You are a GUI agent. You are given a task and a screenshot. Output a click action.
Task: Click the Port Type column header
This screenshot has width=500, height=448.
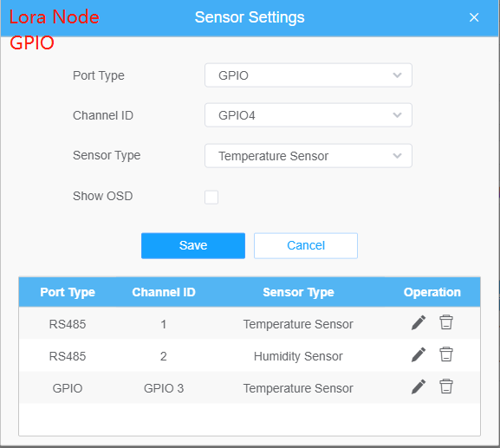click(x=68, y=292)
